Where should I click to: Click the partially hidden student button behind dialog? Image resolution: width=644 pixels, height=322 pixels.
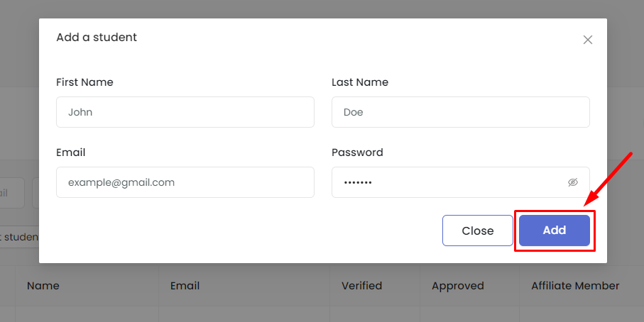point(19,237)
